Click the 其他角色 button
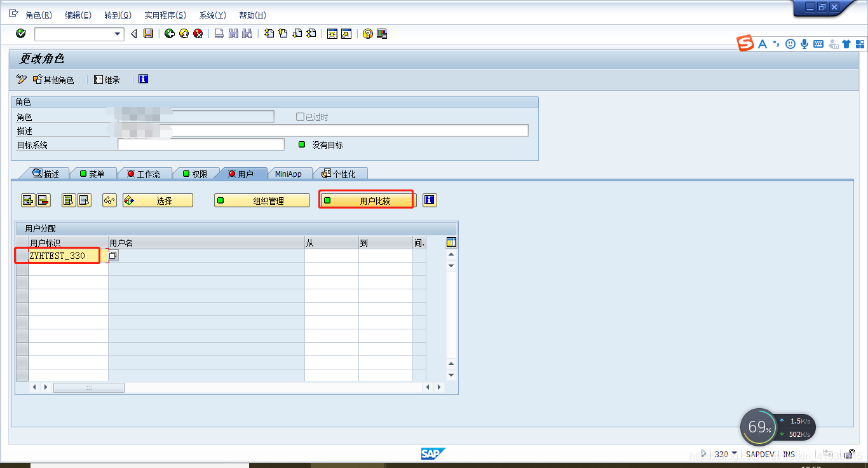The height and width of the screenshot is (468, 868). pos(53,79)
